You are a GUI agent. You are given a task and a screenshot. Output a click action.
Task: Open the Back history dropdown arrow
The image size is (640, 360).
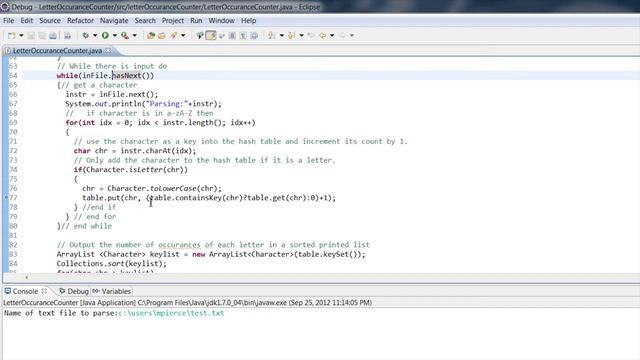tap(332, 36)
